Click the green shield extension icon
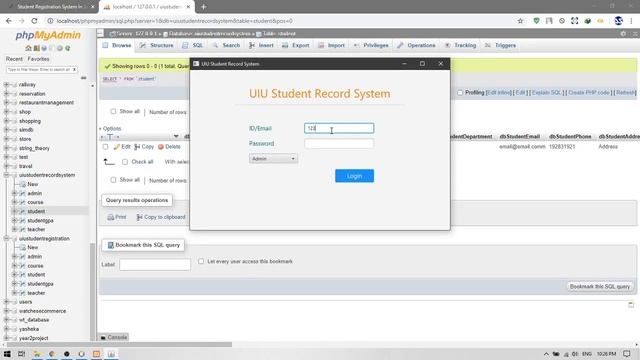Image resolution: width=640 pixels, height=360 pixels. (536, 21)
